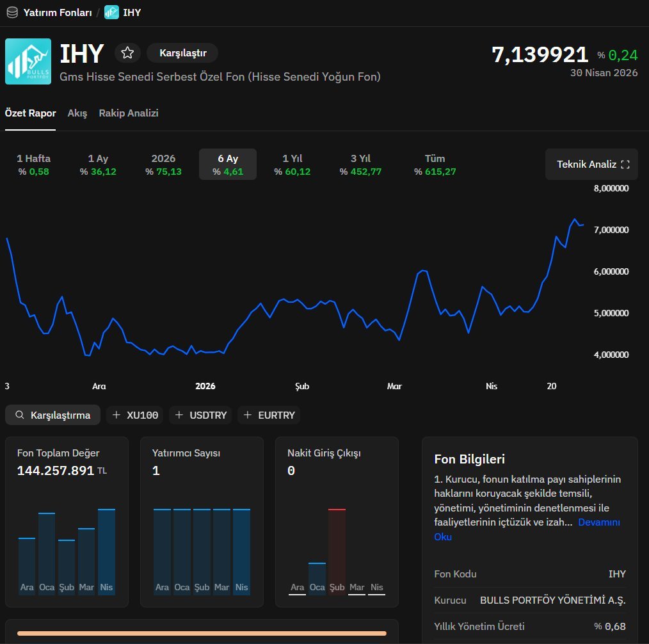Switch to Özet Rapor tab

pyautogui.click(x=30, y=113)
